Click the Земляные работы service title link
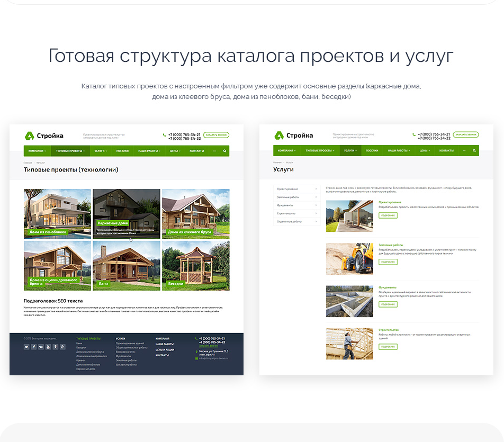 click(x=391, y=245)
